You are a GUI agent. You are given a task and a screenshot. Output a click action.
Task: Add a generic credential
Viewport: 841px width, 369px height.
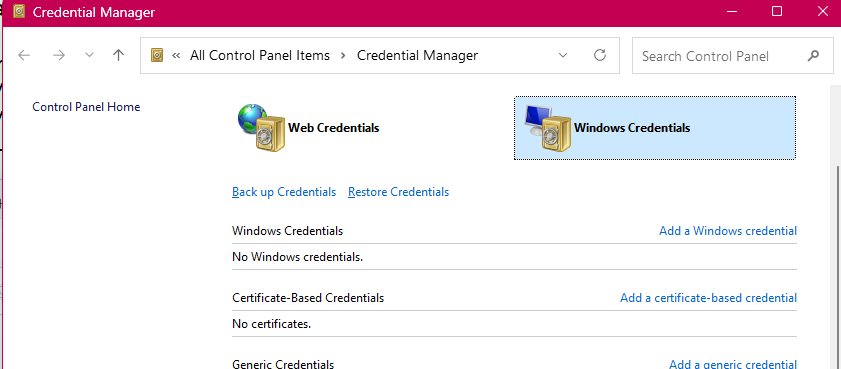(733, 364)
